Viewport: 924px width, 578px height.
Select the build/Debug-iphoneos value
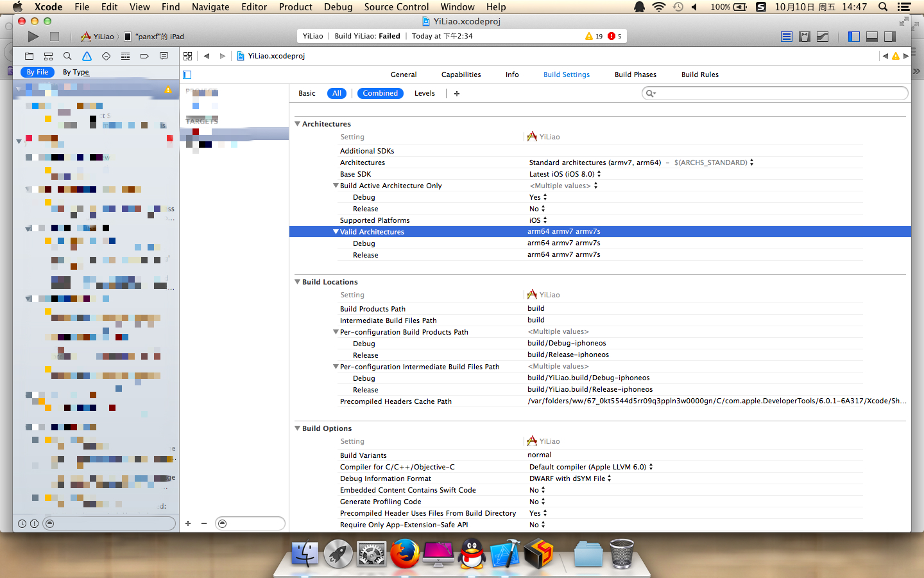click(x=567, y=344)
